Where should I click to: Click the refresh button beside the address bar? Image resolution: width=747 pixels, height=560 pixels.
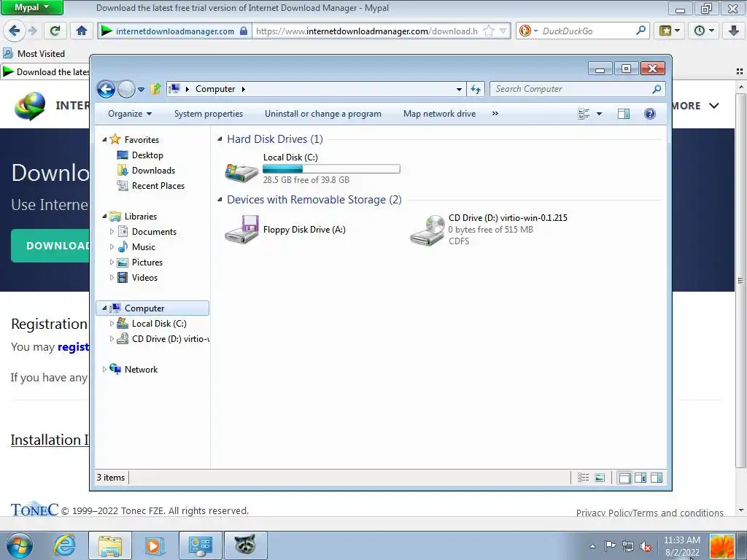click(476, 89)
